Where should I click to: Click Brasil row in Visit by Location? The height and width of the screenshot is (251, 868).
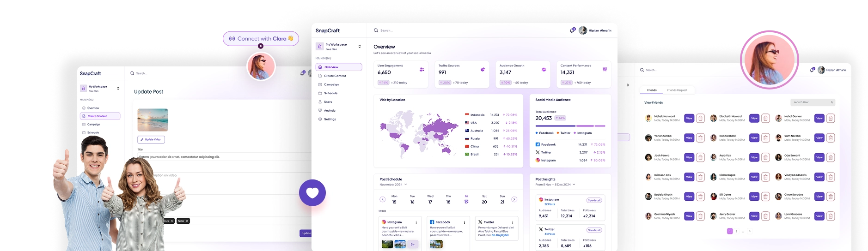point(491,154)
